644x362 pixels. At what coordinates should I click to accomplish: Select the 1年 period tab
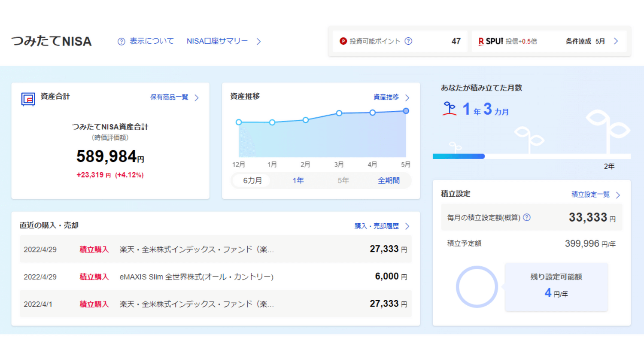298,181
